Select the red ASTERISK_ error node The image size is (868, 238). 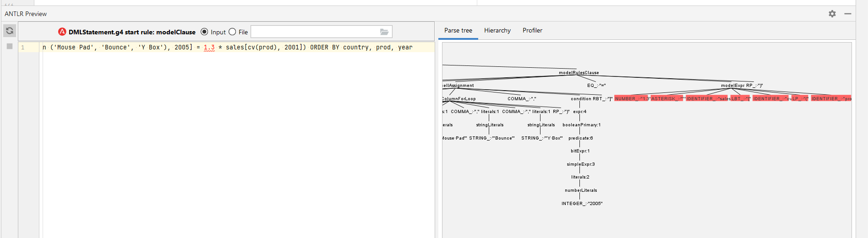click(x=667, y=98)
